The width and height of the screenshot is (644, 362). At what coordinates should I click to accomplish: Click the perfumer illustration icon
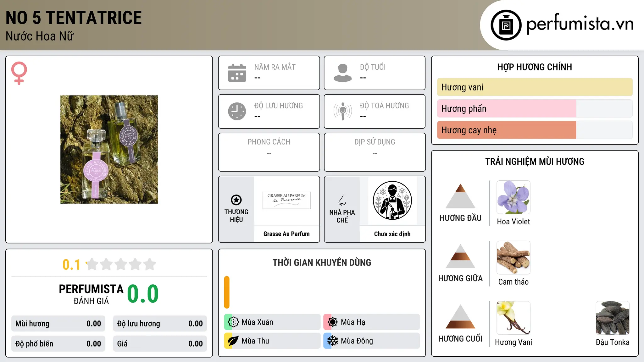[392, 200]
